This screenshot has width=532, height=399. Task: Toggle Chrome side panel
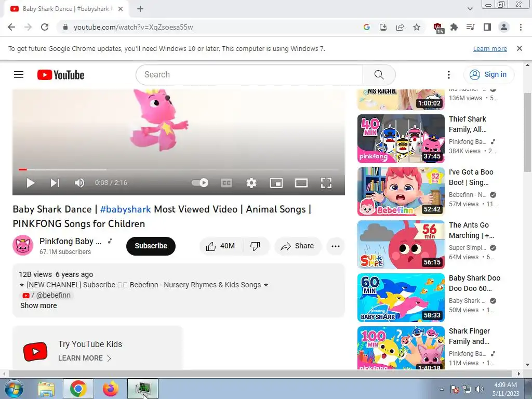pyautogui.click(x=487, y=27)
